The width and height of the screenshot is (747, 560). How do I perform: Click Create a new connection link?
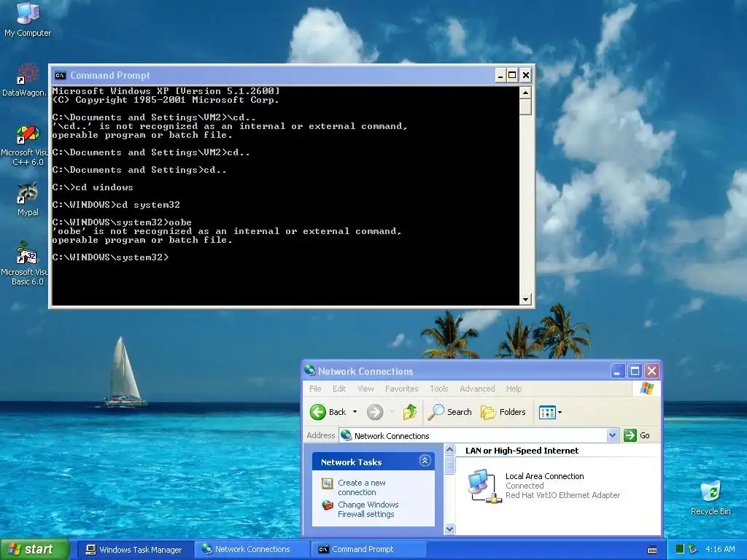point(362,487)
